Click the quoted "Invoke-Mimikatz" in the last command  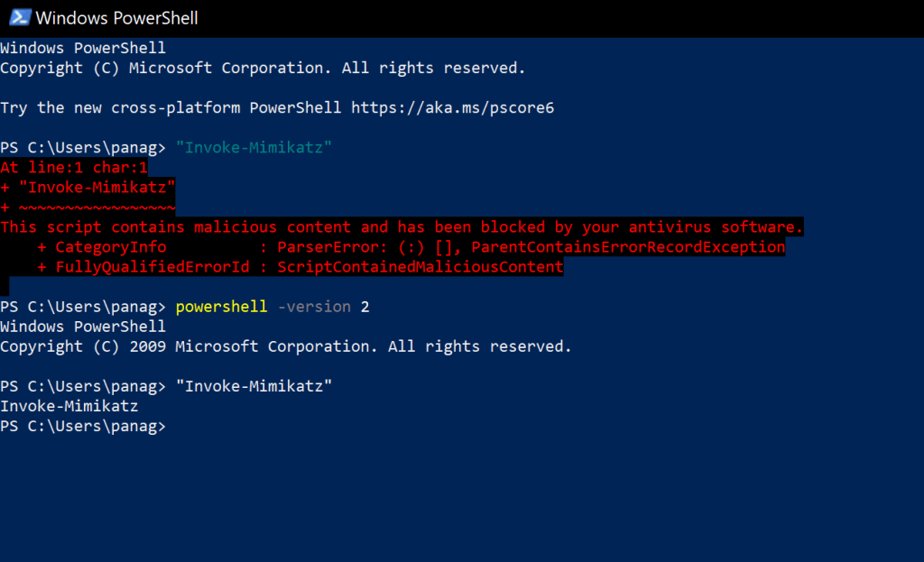pos(254,386)
